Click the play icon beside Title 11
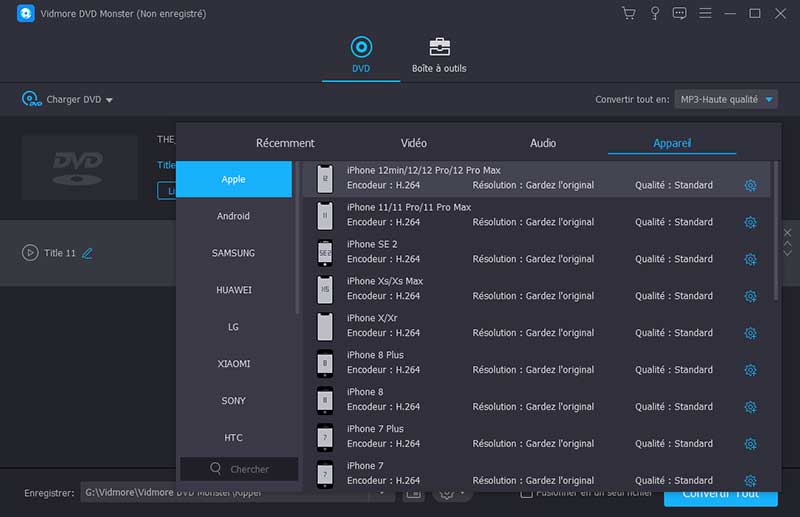800x517 pixels. point(30,253)
